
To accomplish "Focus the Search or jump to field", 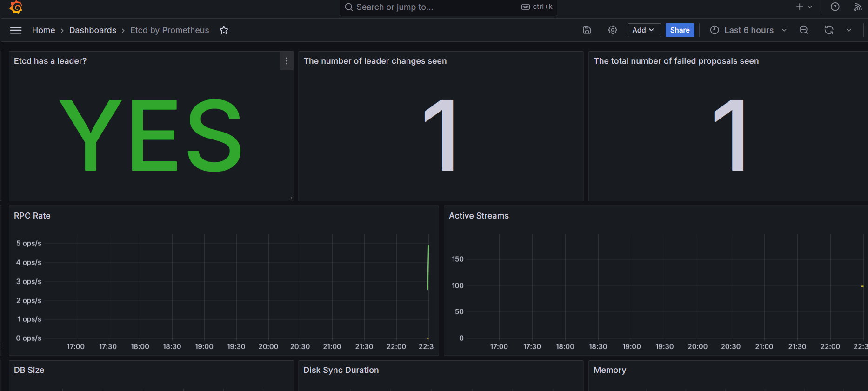I will (x=448, y=7).
